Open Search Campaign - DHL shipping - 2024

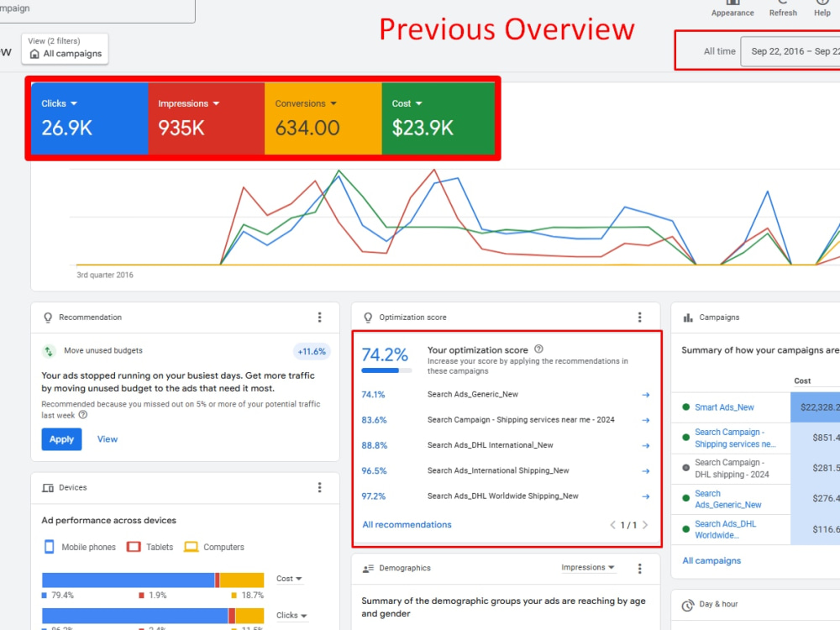[732, 469]
